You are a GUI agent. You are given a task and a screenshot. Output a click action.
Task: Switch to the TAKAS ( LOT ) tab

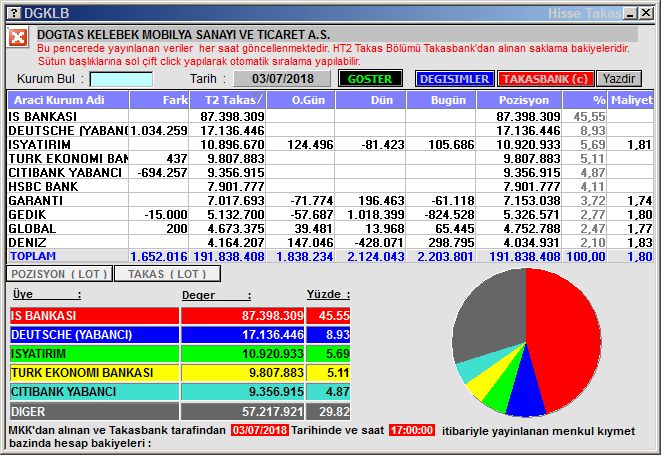click(167, 274)
